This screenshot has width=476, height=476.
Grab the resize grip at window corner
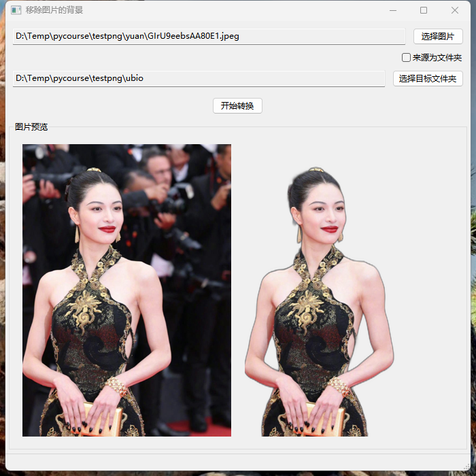coord(466,467)
